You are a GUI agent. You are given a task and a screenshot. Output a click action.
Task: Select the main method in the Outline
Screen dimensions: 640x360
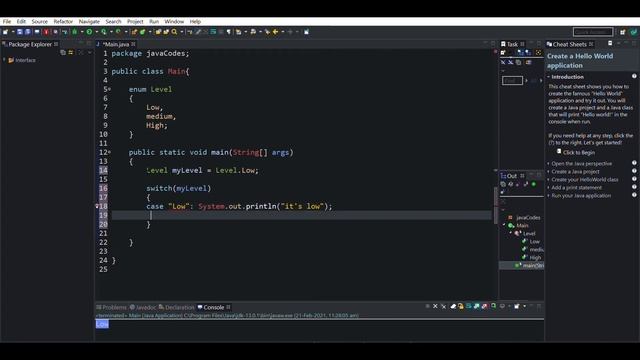click(x=533, y=265)
